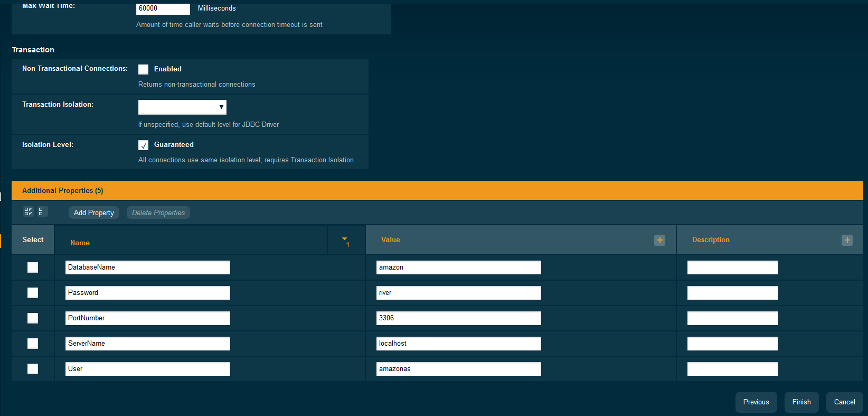This screenshot has height=416, width=868.
Task: Cancel the connection pool wizard
Action: [844, 402]
